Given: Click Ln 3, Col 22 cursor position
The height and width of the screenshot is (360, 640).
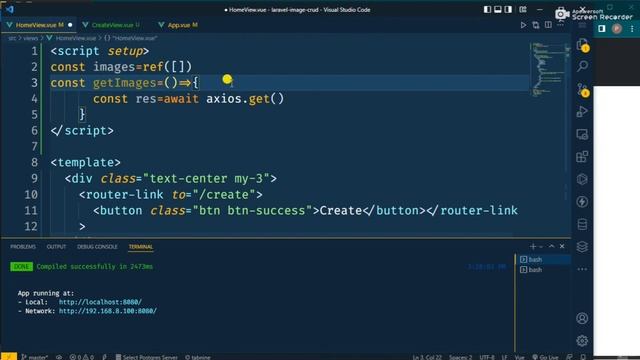Looking at the screenshot, I should (x=427, y=357).
